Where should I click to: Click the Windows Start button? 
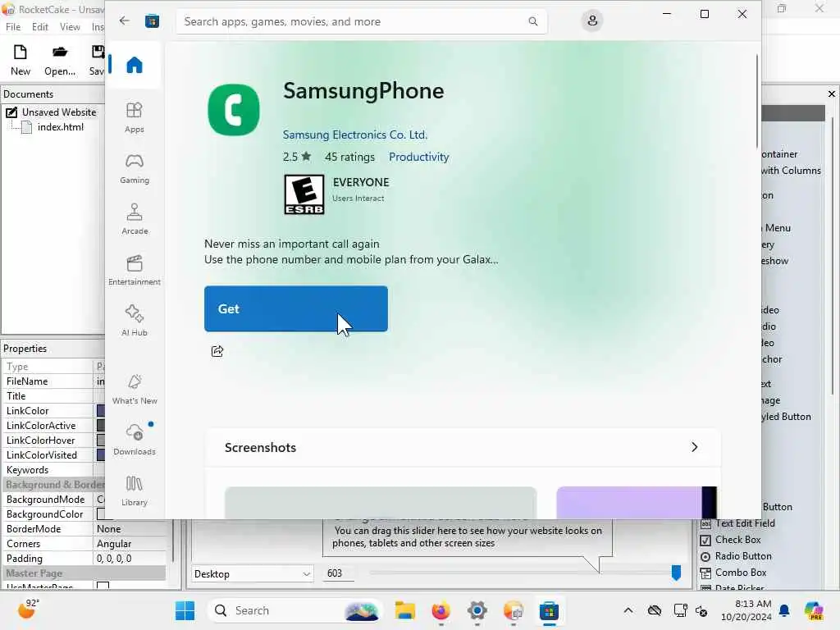pos(185,610)
